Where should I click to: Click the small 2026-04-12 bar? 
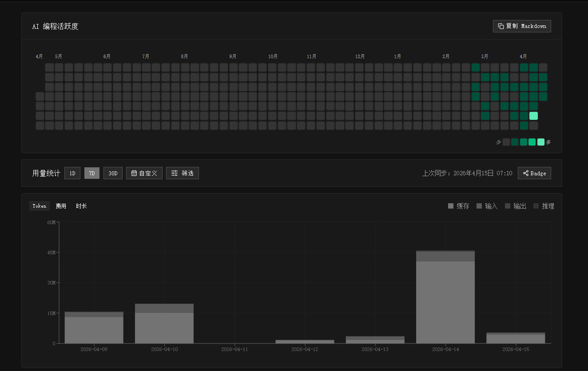click(x=305, y=342)
